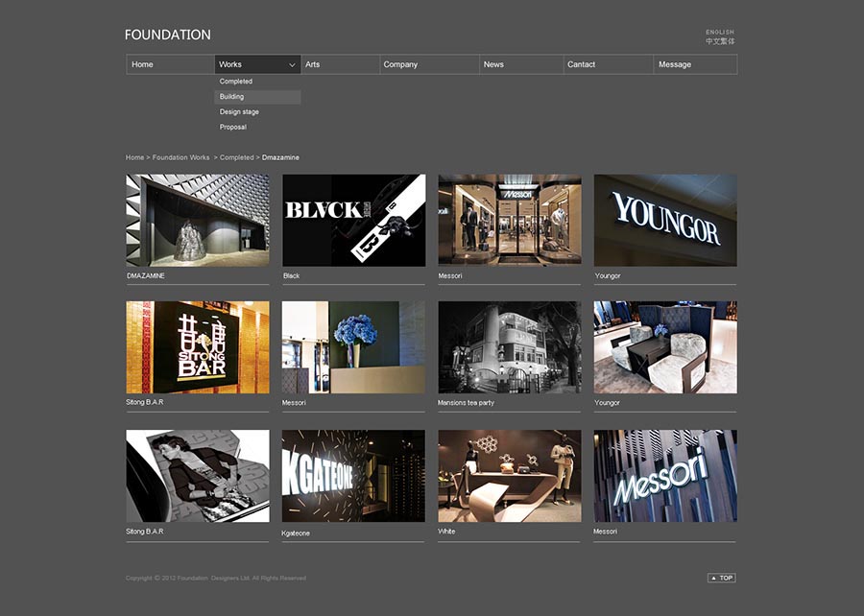Click the DMAZAMINE caption
The height and width of the screenshot is (616, 864).
click(146, 275)
